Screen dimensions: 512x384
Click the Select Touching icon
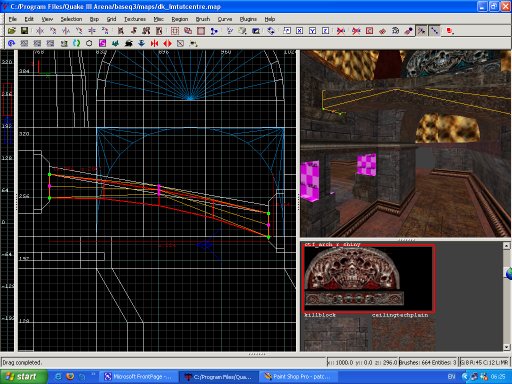tap(133, 31)
